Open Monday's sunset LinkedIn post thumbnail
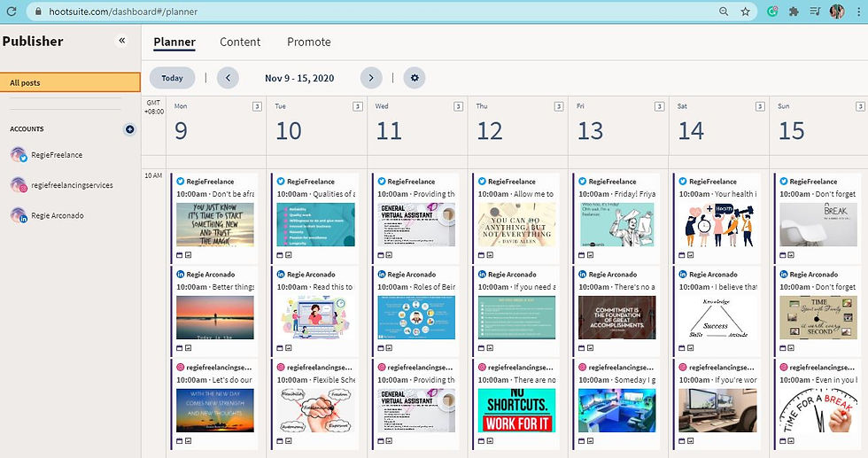 (x=214, y=317)
